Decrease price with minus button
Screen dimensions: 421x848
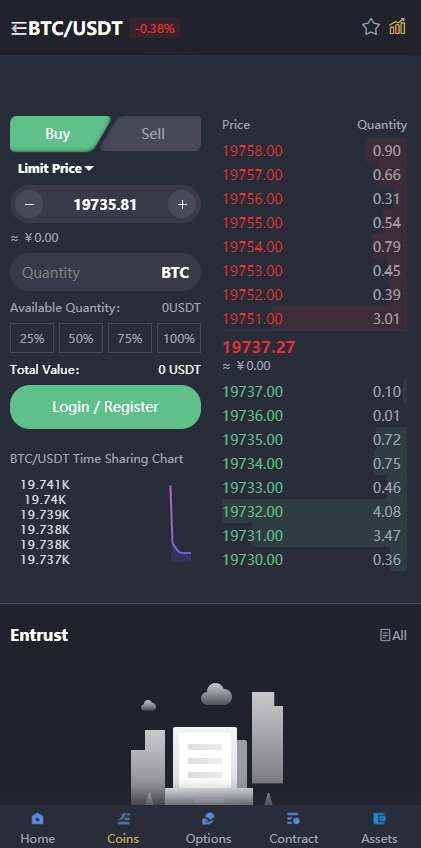tap(29, 204)
